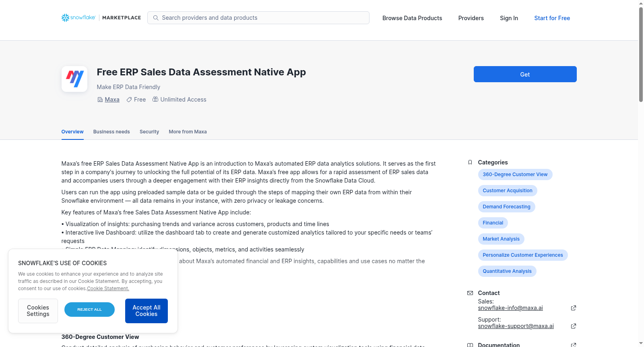Viewport: 644px width, 347px height.
Task: Select the Customer Acquisition category tag
Action: pos(508,191)
